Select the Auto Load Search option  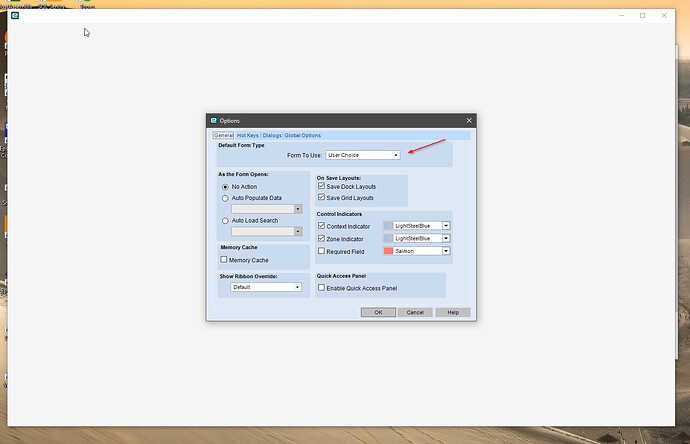[225, 221]
